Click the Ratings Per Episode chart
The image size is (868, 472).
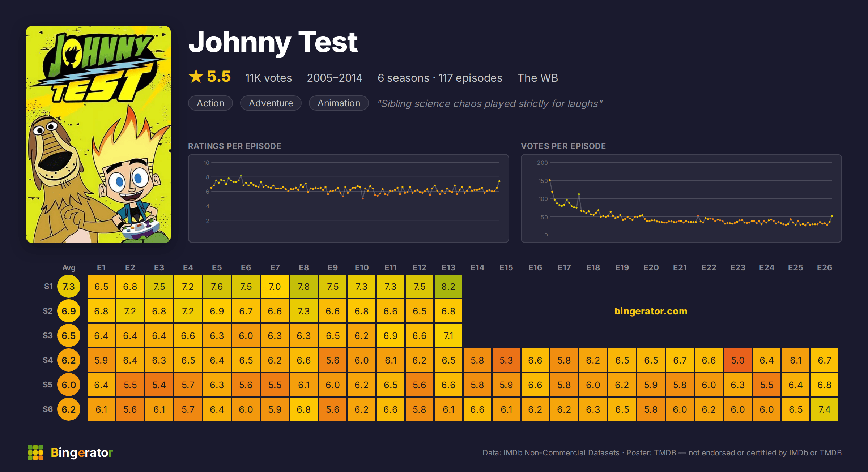(349, 198)
